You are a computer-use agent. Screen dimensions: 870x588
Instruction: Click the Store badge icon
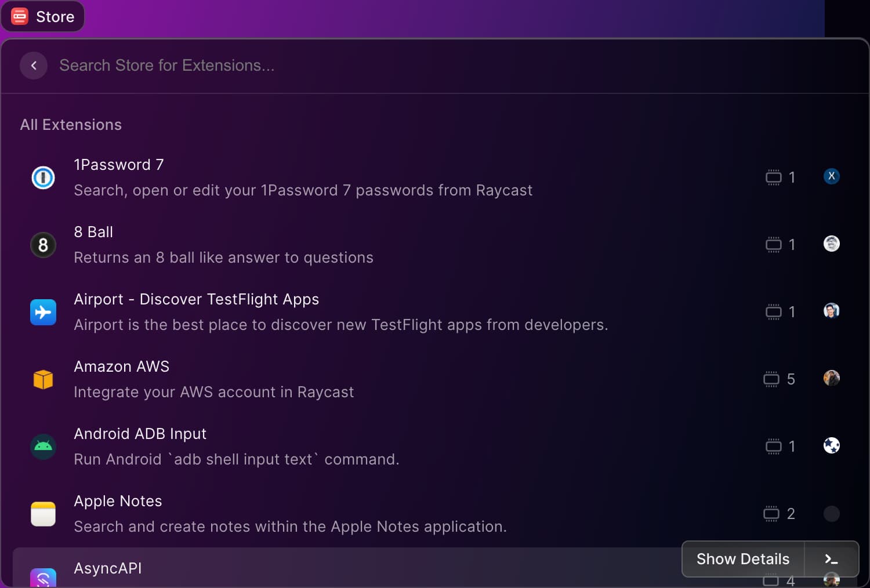20,17
